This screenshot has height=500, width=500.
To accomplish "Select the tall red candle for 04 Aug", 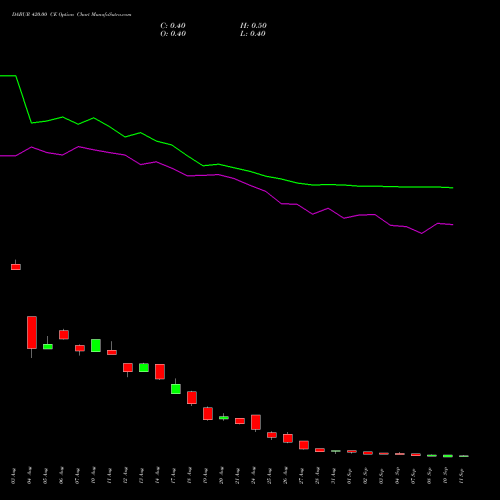I will tap(32, 332).
